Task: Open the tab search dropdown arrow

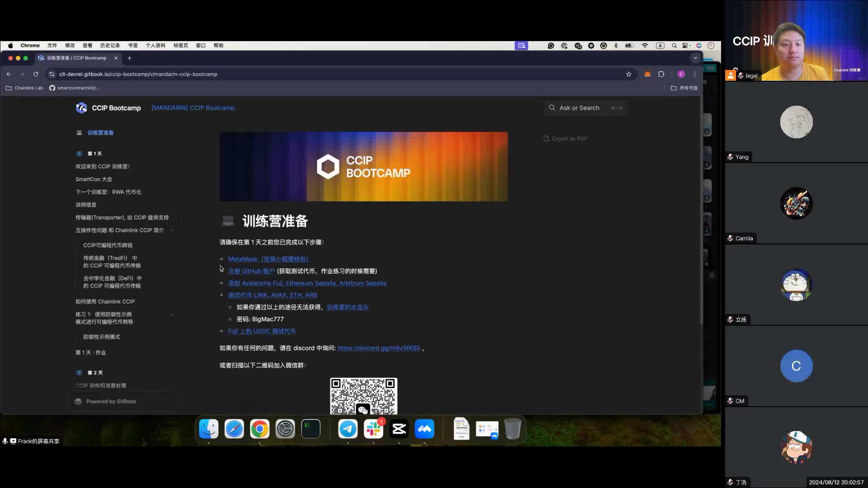Action: pos(695,58)
